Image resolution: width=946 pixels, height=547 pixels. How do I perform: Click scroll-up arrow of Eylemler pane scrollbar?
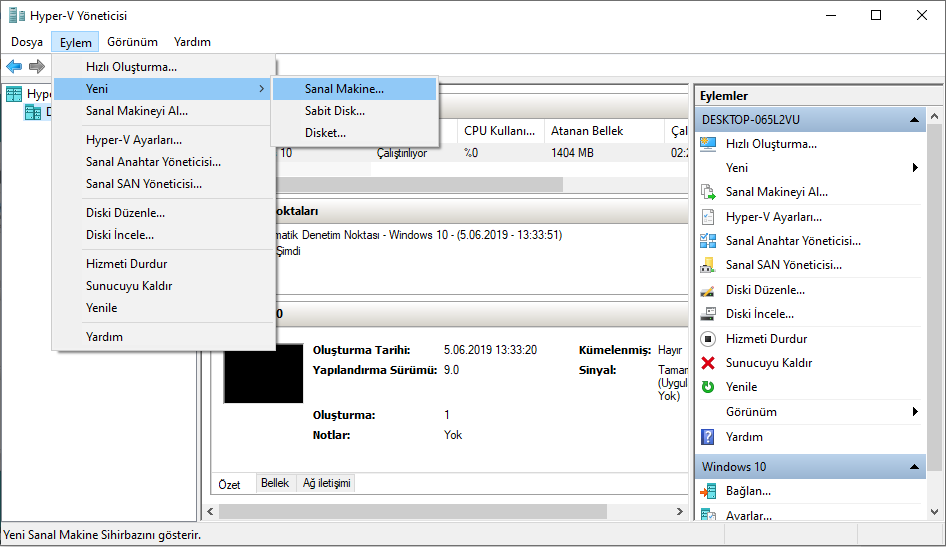(x=935, y=116)
